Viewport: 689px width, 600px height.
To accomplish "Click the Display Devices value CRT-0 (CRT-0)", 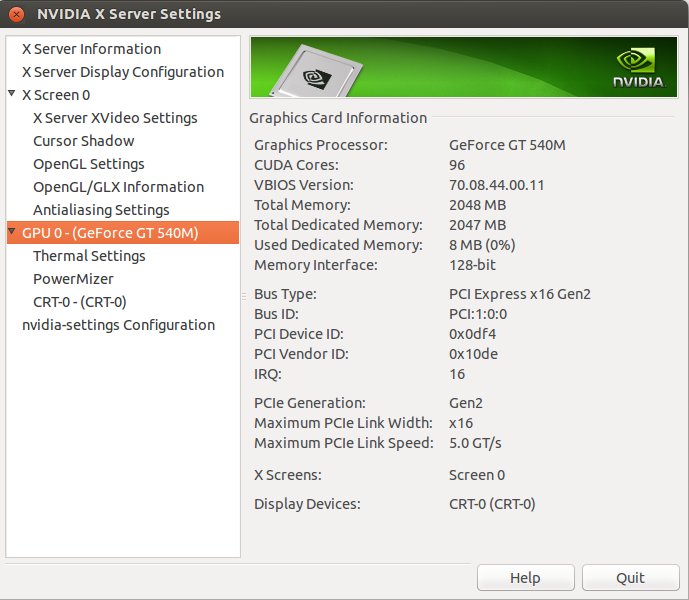I will tap(492, 504).
